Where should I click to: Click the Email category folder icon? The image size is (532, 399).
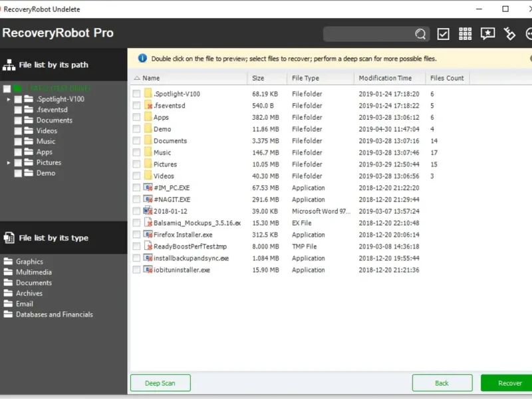8,303
